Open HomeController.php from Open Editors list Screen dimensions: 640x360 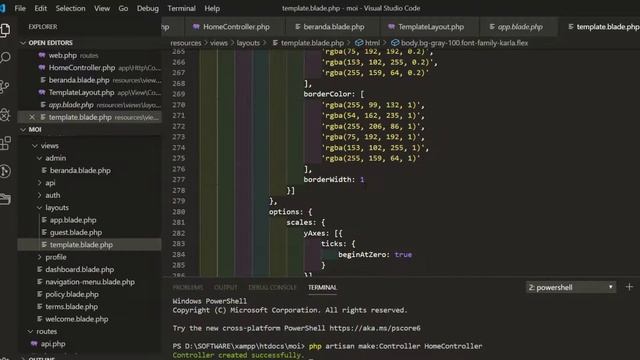pos(89,68)
